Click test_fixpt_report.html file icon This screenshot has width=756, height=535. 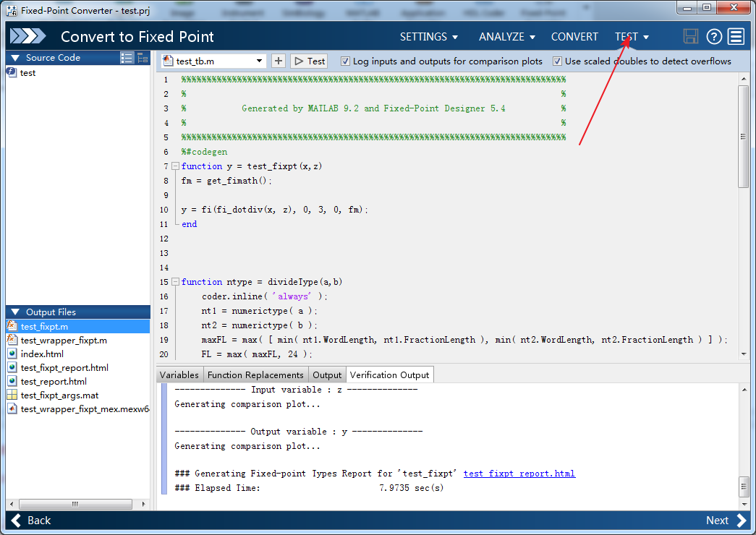(12, 367)
